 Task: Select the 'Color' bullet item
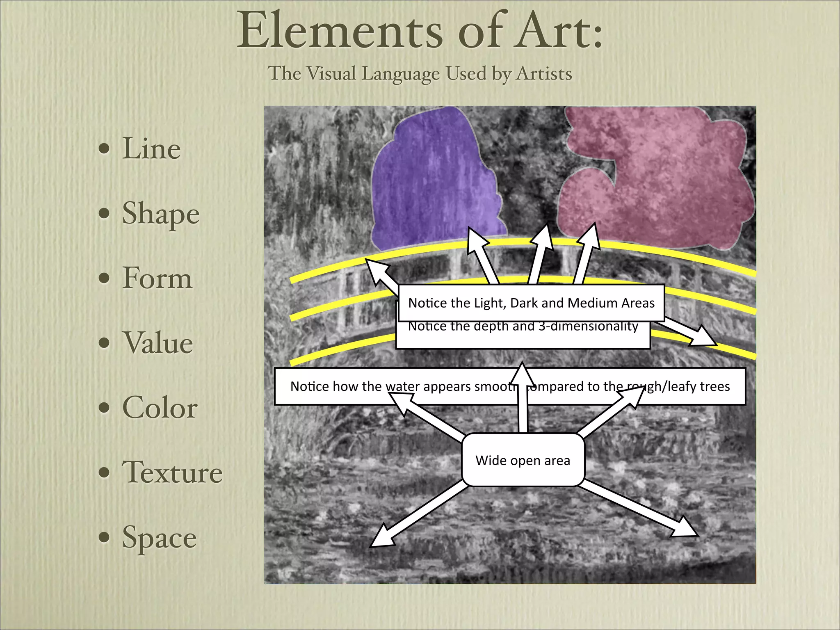pos(160,408)
